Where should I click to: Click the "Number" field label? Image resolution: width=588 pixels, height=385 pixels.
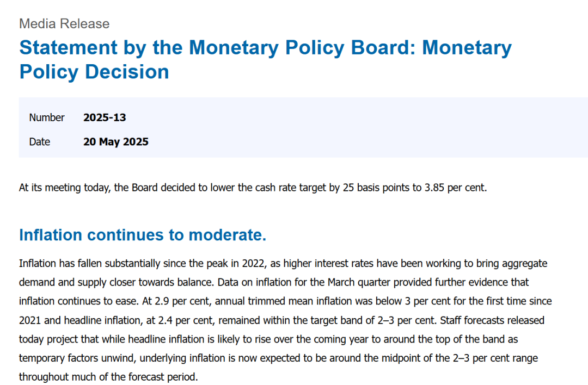tap(47, 117)
